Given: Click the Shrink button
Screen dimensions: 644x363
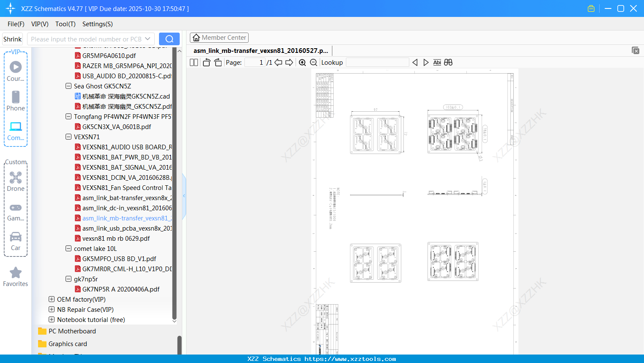Looking at the screenshot, I should point(13,39).
